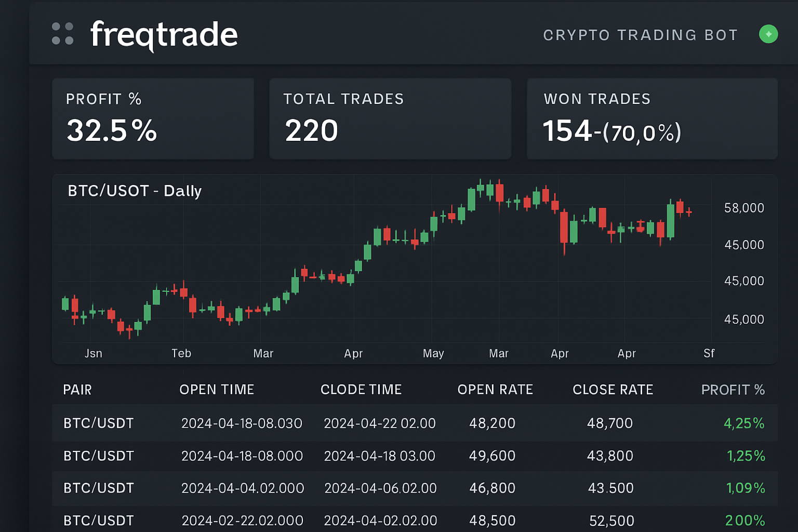Toggle the PROFIT % column sorting
This screenshot has height=532, width=798.
point(733,389)
